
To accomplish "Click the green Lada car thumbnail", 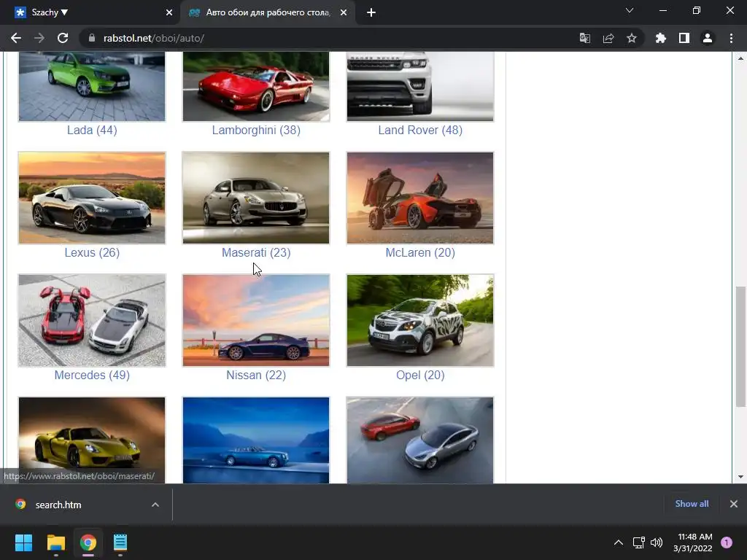I will (x=92, y=87).
